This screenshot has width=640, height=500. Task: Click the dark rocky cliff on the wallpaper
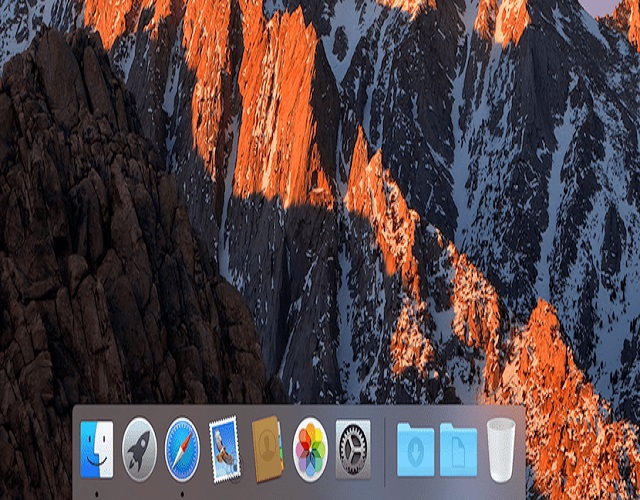(x=100, y=250)
